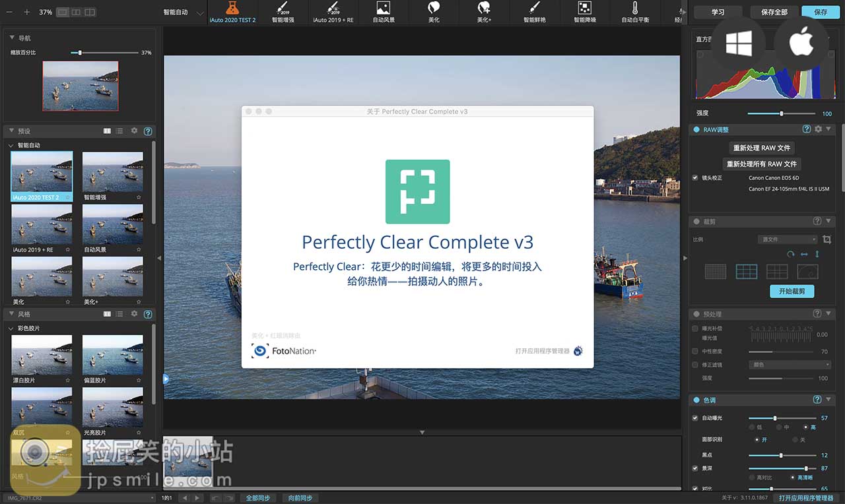Image resolution: width=845 pixels, height=504 pixels.
Task: Click the crop tool icon beside 原文件
Action: coord(827,239)
